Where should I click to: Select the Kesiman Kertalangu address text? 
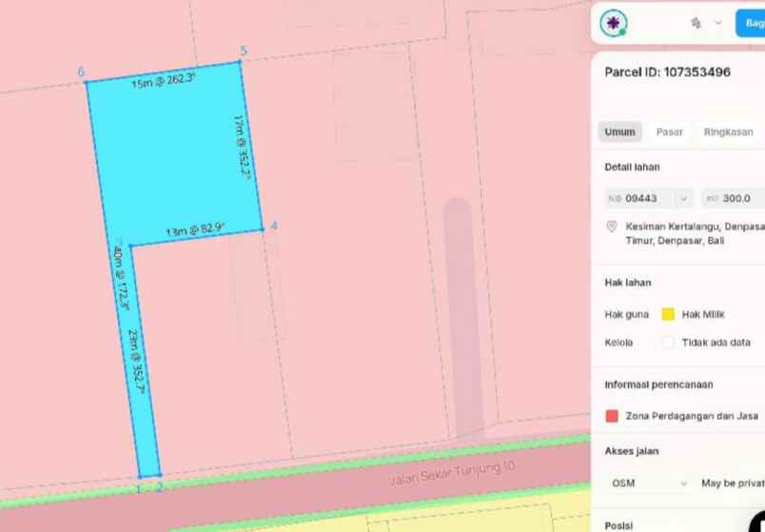pos(695,233)
